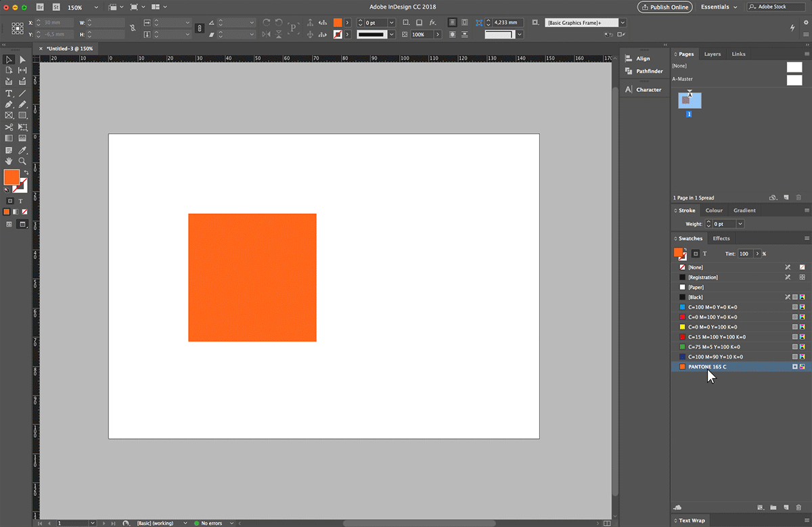The height and width of the screenshot is (527, 812).
Task: Expand the Basic Graphics Frame style dropdown
Action: 623,23
